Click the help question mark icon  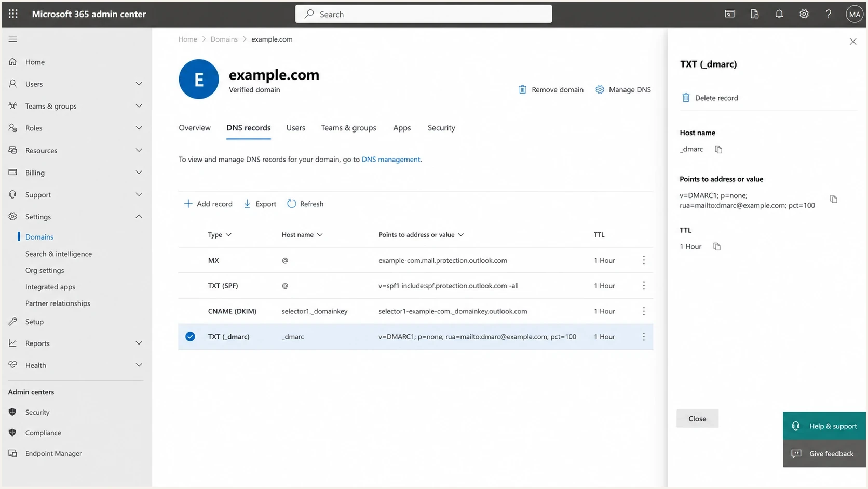point(829,14)
